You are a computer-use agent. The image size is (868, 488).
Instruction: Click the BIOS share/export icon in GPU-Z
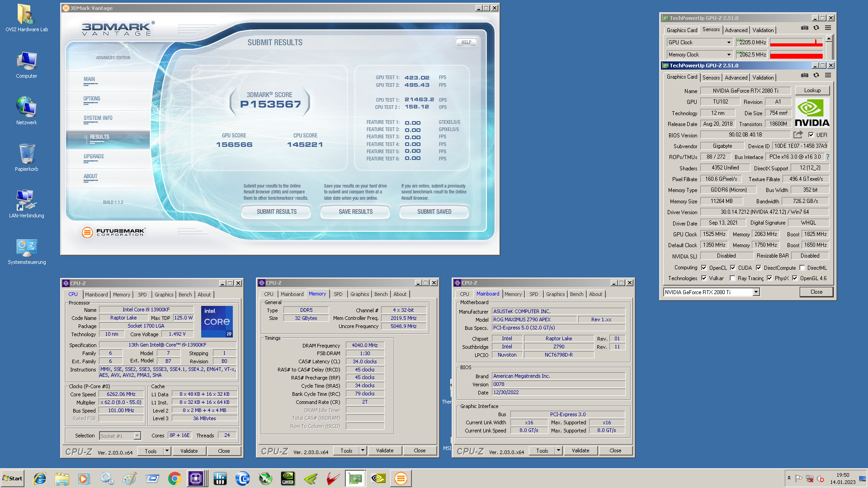pos(798,135)
